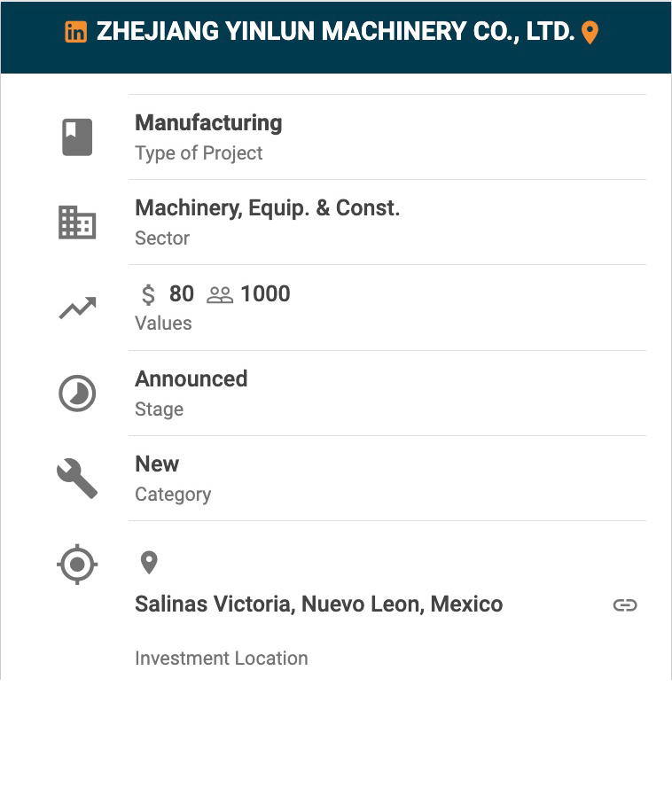Click the building icon next to Sector
The height and width of the screenshot is (803, 672).
pos(77,222)
